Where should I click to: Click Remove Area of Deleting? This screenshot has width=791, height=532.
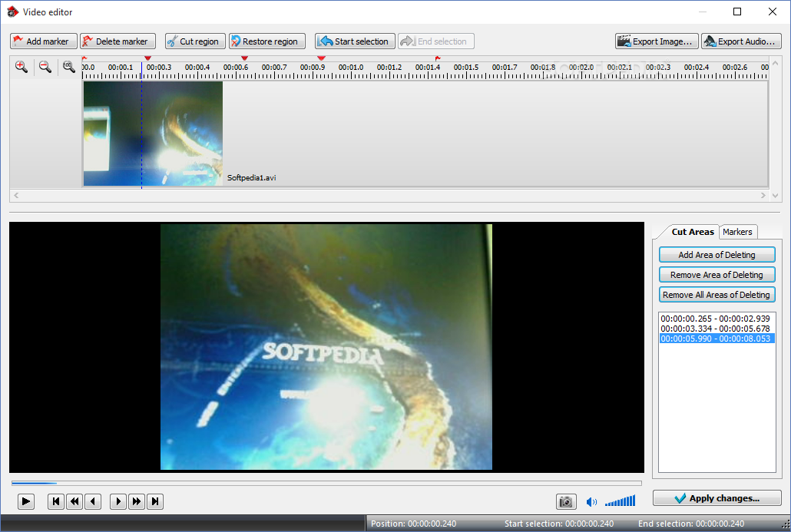click(717, 275)
